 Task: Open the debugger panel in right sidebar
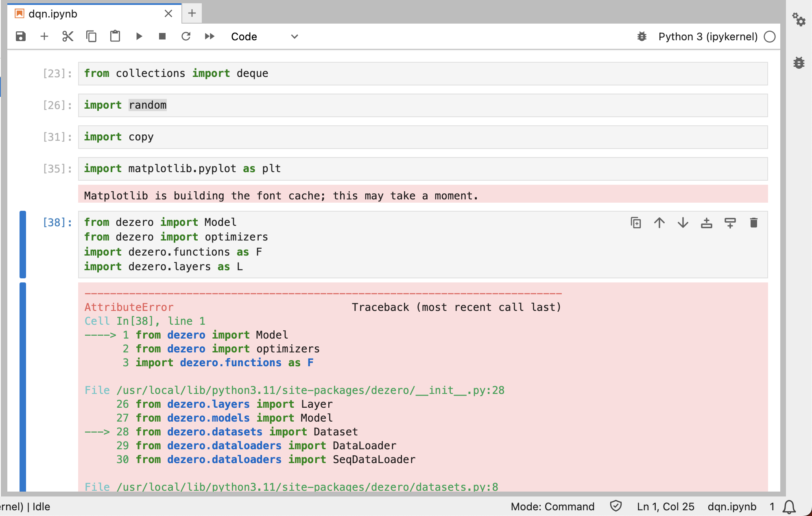click(x=799, y=63)
